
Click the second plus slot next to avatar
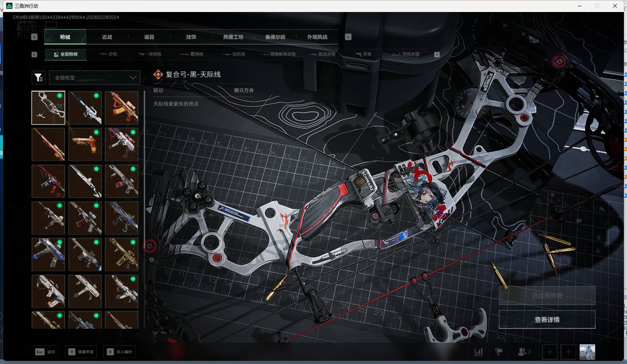(568, 352)
